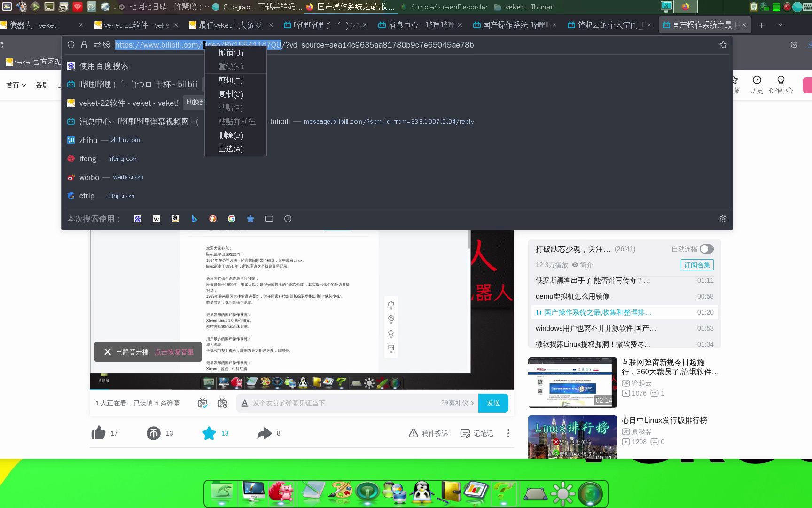
Task: Open danmaku settings icon with gear
Action: (x=222, y=403)
